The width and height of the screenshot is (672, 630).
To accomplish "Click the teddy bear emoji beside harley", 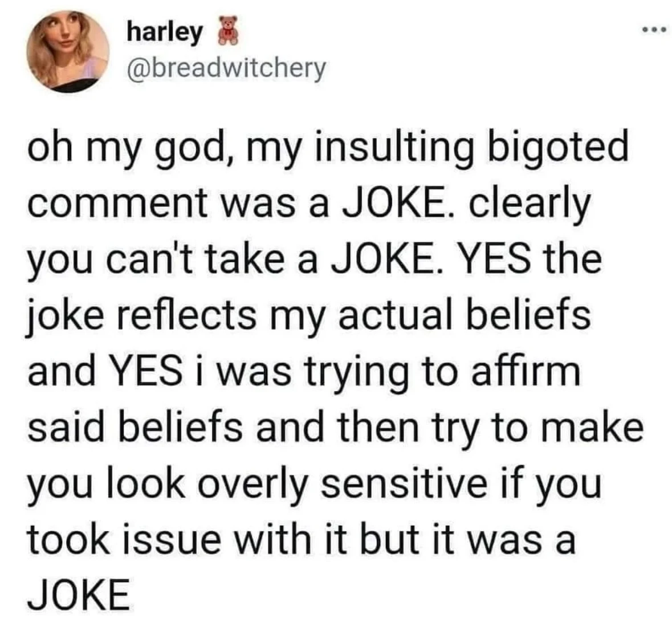I will 229,31.
